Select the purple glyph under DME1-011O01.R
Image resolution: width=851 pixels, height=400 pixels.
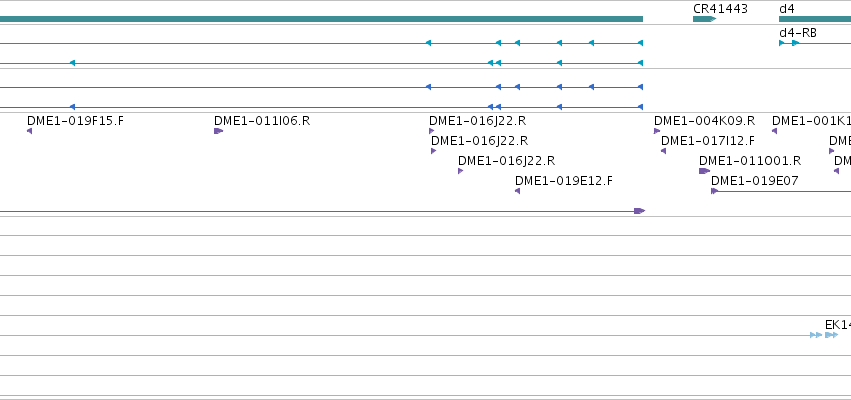pos(704,171)
